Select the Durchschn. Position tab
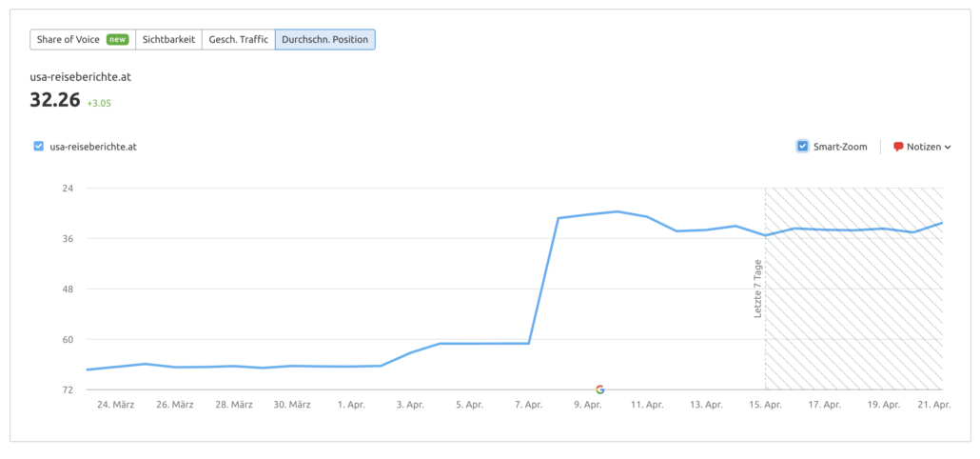The width and height of the screenshot is (980, 459). [x=325, y=39]
